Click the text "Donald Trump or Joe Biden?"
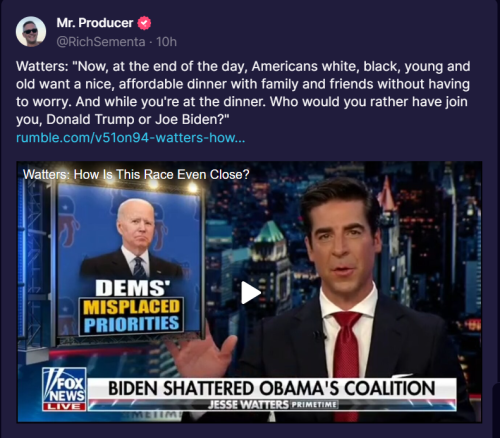Image resolution: width=500 pixels, height=438 pixels. pos(138,119)
